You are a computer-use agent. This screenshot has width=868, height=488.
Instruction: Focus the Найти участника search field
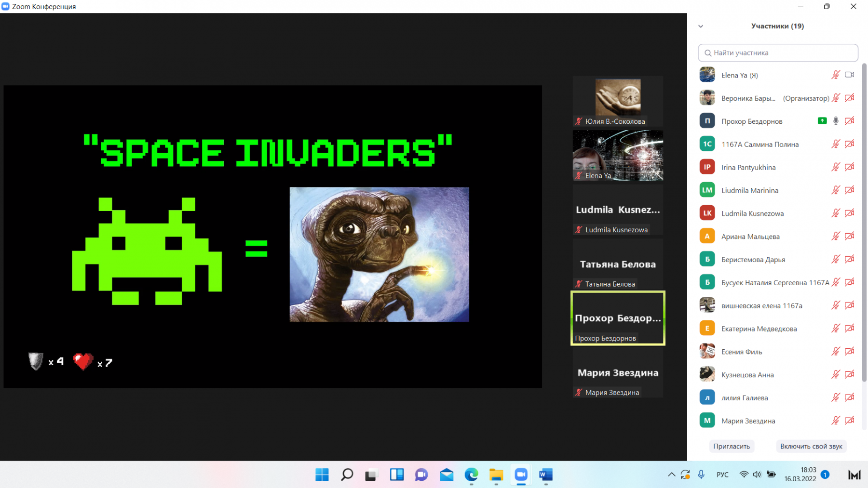click(778, 53)
